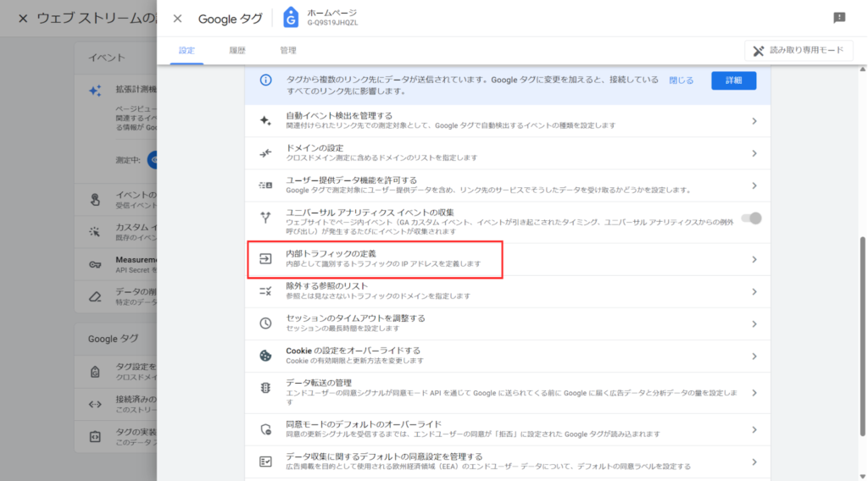The width and height of the screenshot is (868, 481).
Task: Click the sparkle icon for 自動イベント検出を管理する
Action: point(265,120)
